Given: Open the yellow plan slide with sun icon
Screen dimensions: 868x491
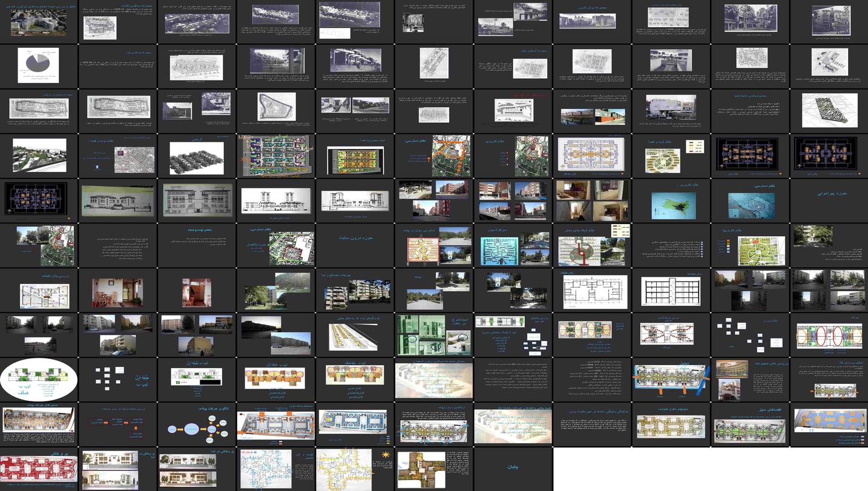Looking at the screenshot, I should 355,467.
